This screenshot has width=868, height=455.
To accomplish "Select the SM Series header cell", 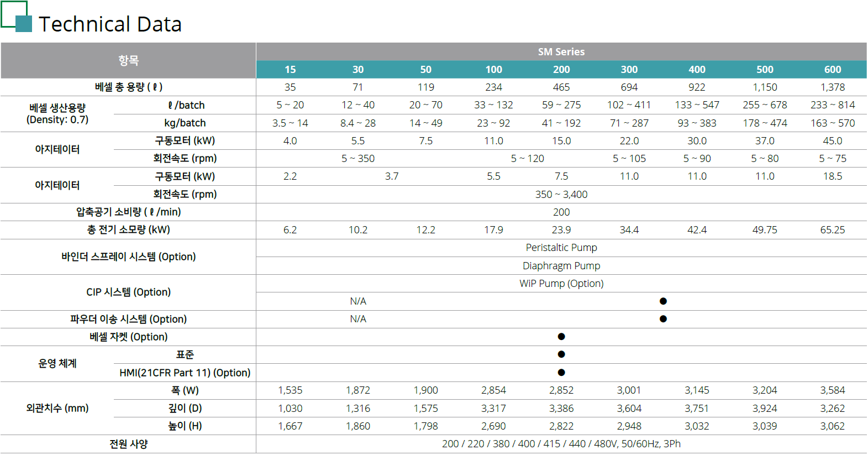I will tap(561, 52).
